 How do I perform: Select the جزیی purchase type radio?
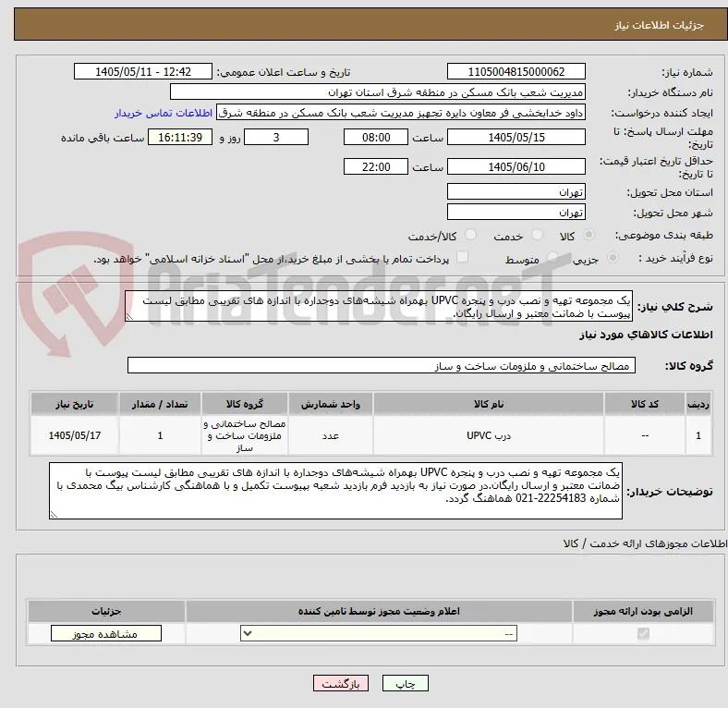(x=613, y=257)
